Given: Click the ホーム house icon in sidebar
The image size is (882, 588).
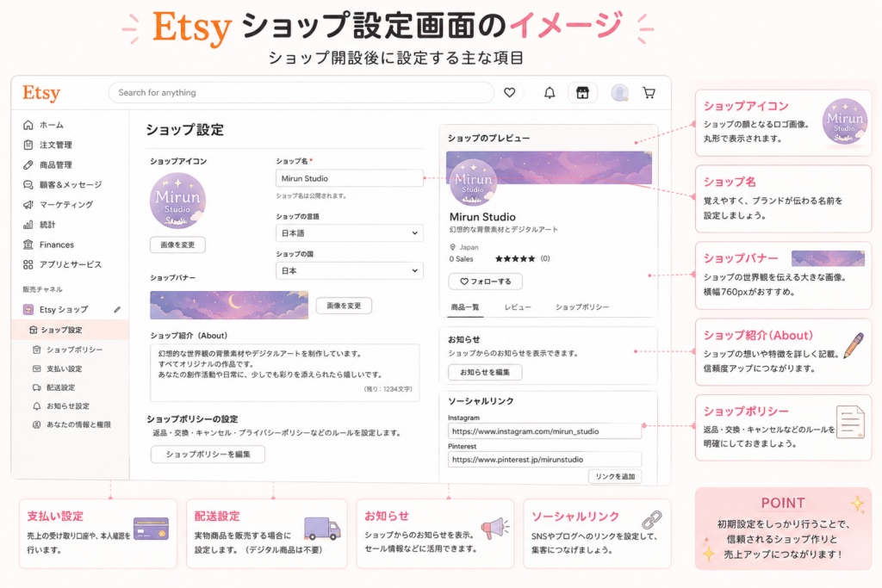Looking at the screenshot, I should click(28, 125).
